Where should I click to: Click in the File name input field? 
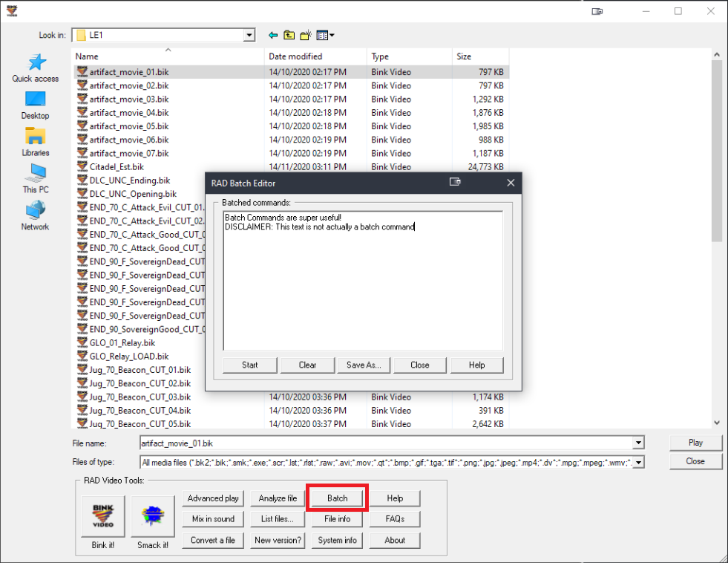(x=387, y=443)
